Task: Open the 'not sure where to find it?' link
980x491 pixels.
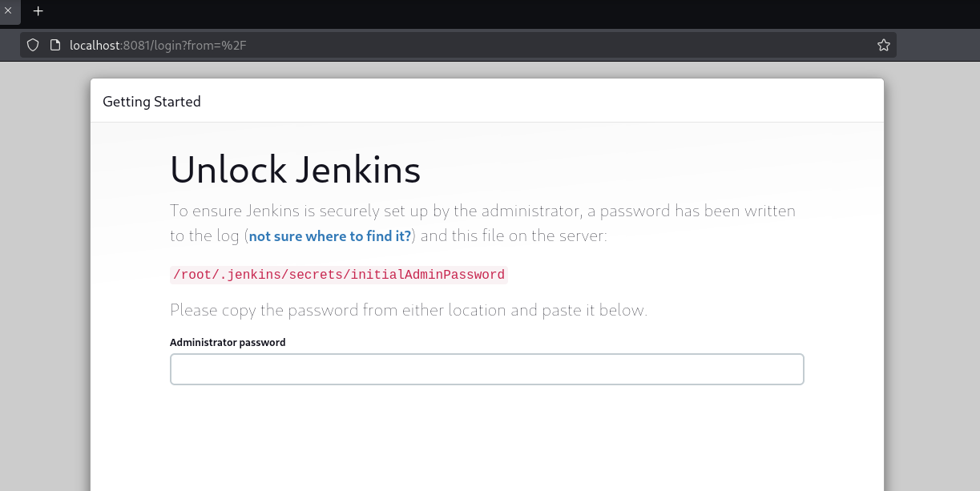Action: click(330, 236)
